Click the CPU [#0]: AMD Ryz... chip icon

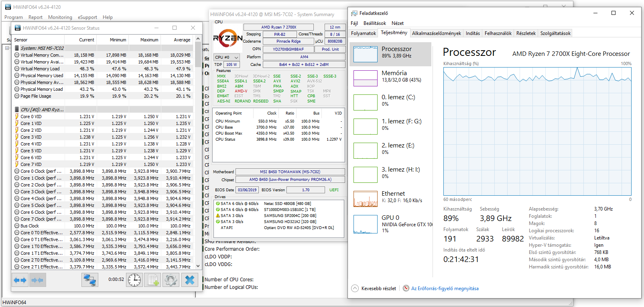pos(17,110)
